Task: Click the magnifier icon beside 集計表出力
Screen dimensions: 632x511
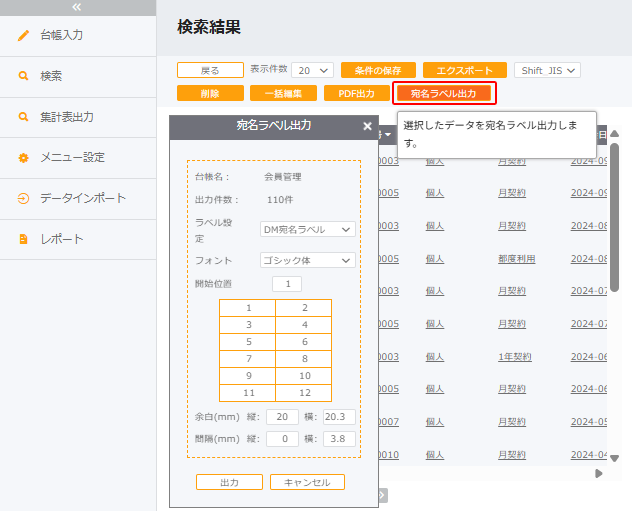Action: 24,117
